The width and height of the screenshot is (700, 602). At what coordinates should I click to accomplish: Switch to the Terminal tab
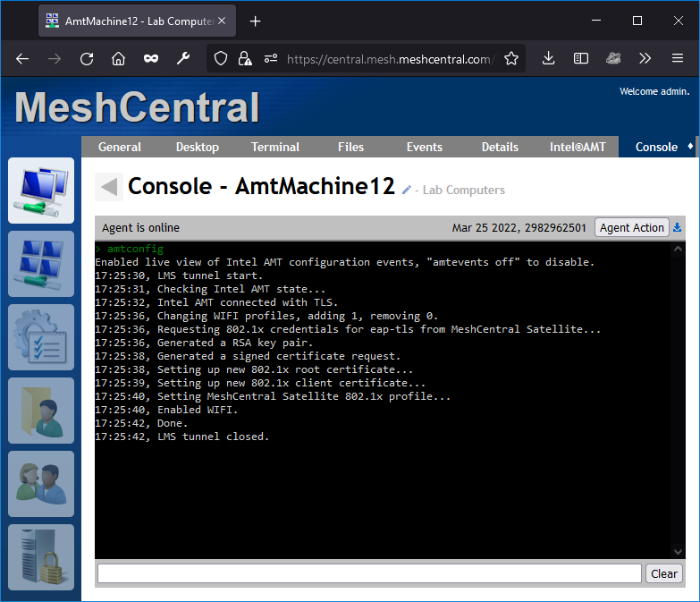(275, 147)
